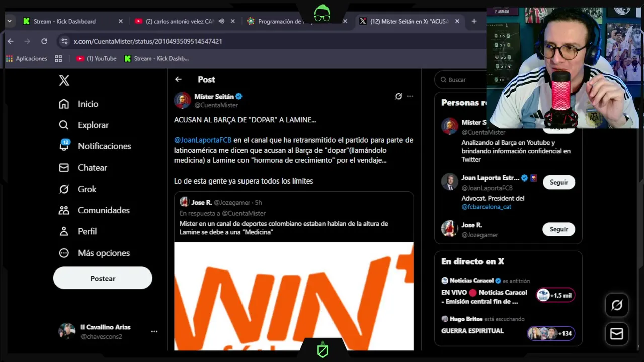The image size is (644, 362).
Task: Open Míster Seitán author avatar in post
Action: point(183,100)
